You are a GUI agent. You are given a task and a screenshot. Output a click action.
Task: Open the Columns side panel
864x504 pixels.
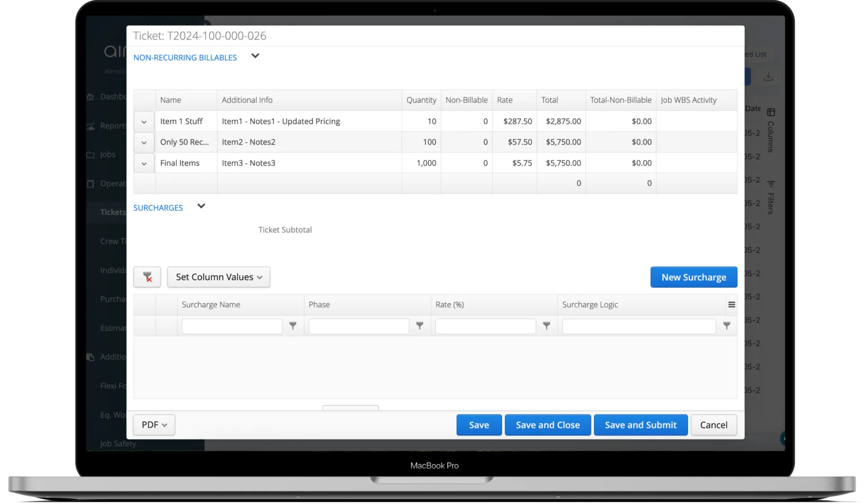tap(771, 131)
